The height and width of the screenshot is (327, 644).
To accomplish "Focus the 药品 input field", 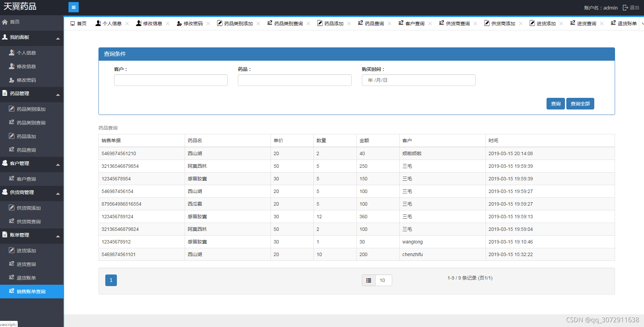I will click(294, 80).
